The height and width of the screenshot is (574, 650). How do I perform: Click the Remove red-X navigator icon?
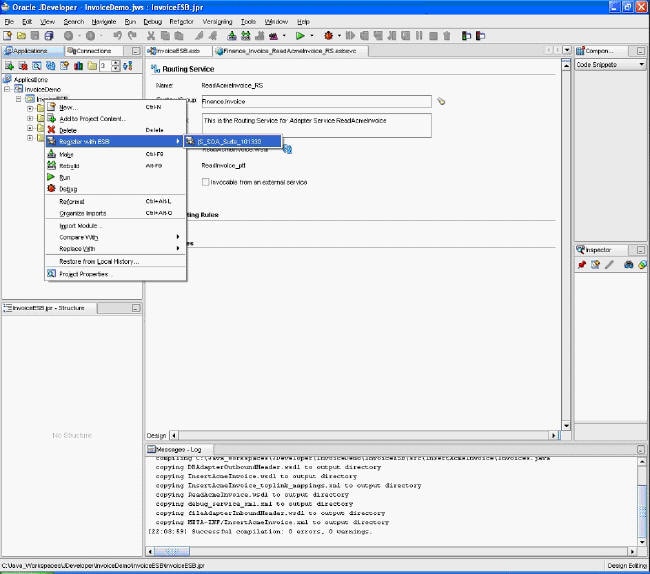tap(23, 65)
